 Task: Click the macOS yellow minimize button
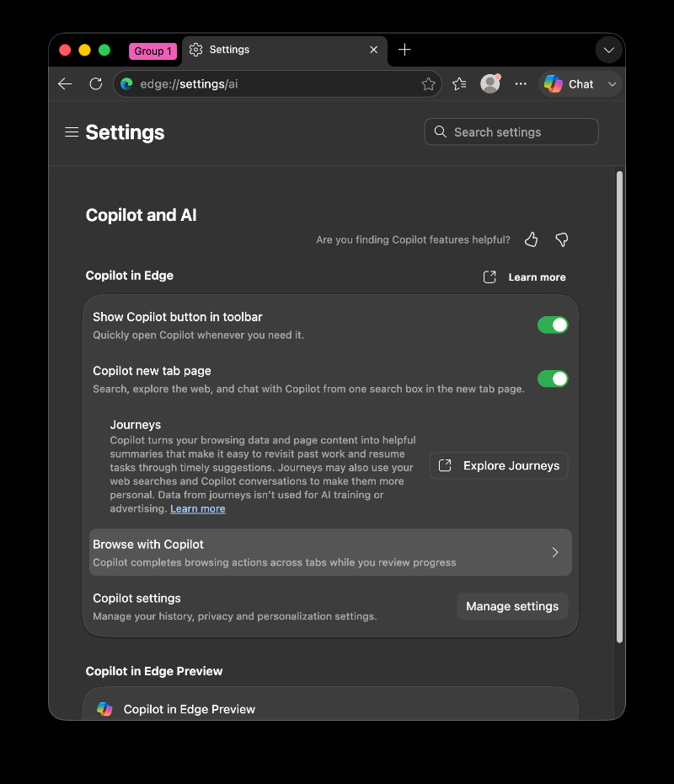coord(84,50)
